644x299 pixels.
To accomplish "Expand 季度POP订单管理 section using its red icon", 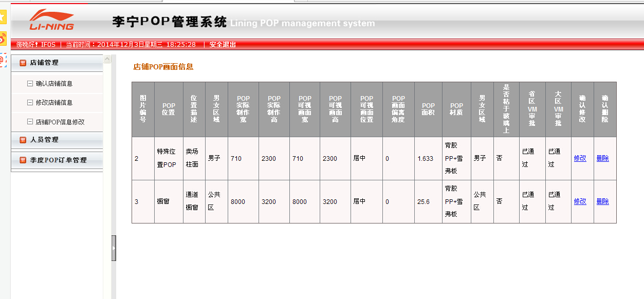I will [x=23, y=160].
